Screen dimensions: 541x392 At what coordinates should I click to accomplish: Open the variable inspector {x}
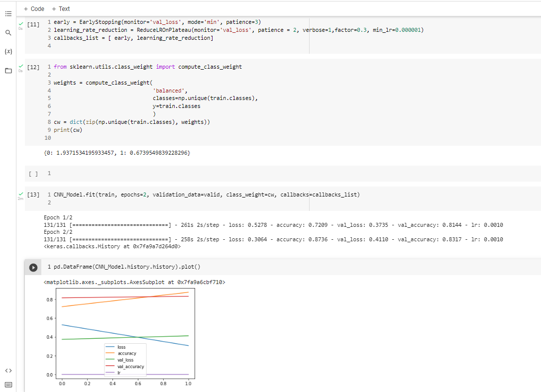coord(8,51)
